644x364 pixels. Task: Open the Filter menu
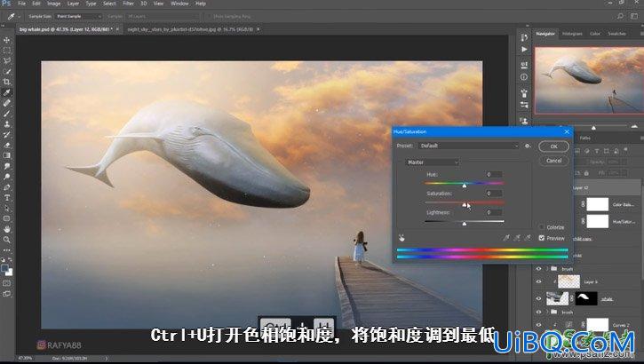point(128,4)
